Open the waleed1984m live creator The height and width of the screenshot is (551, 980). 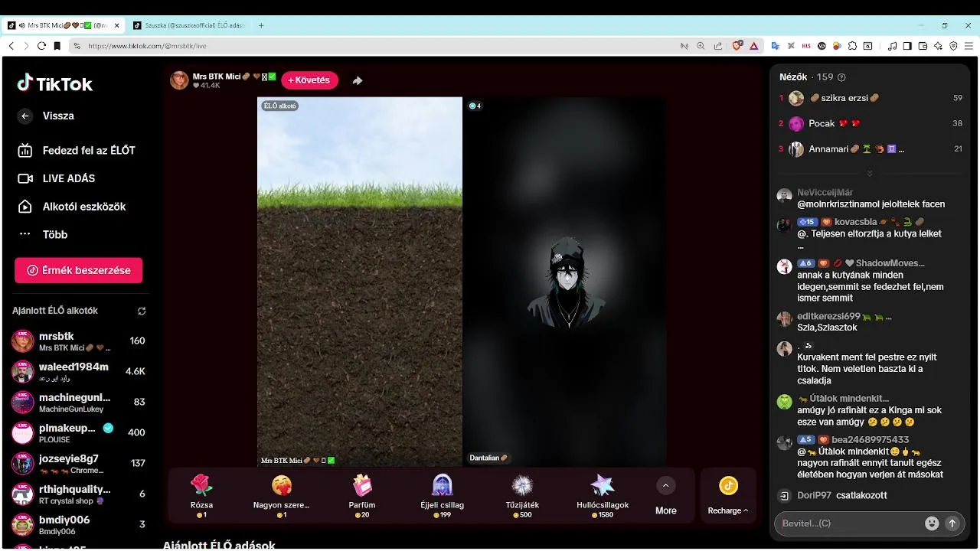(78, 372)
